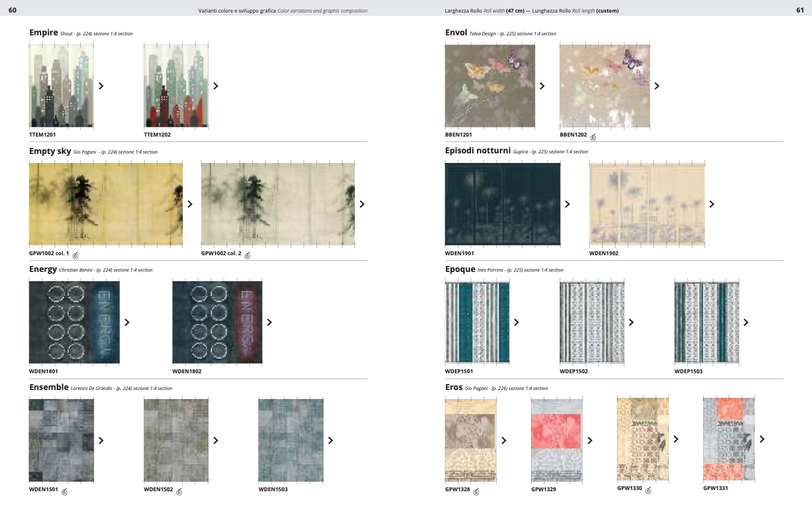The image size is (812, 526).
Task: Expand the arrow beside Epoque WDEP1503 swatch
Action: tap(745, 322)
